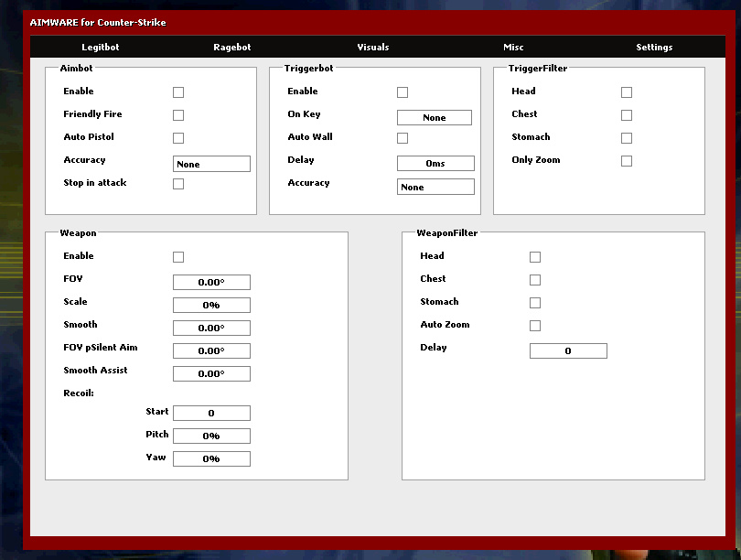This screenshot has height=560, width=741.
Task: Click the "TriggerFilter" group heading
Action: [x=538, y=68]
